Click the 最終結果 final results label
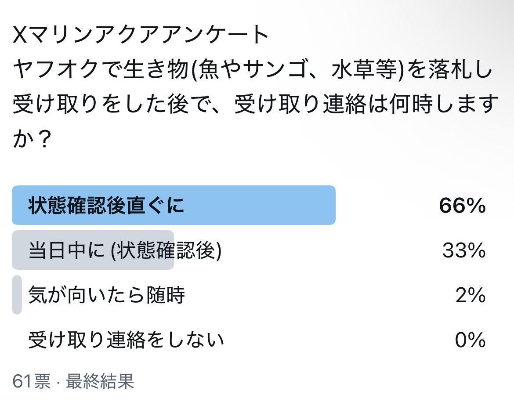514x420 pixels. click(100, 381)
